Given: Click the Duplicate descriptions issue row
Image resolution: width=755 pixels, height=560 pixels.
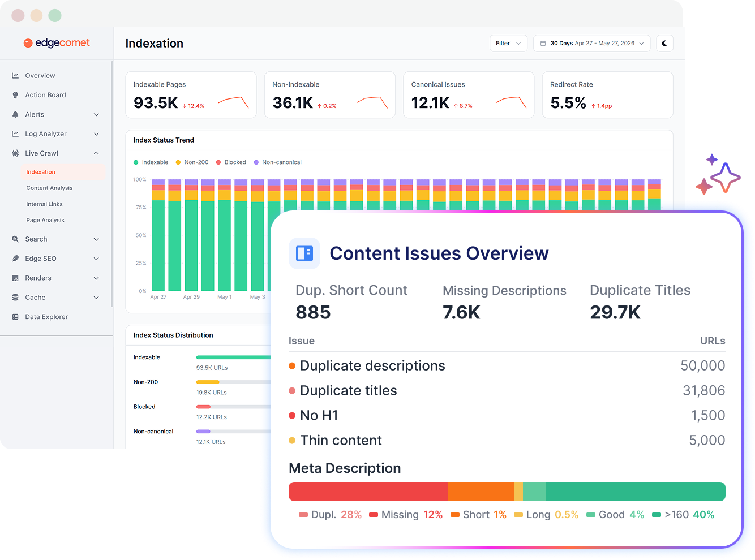Looking at the screenshot, I should [x=507, y=366].
